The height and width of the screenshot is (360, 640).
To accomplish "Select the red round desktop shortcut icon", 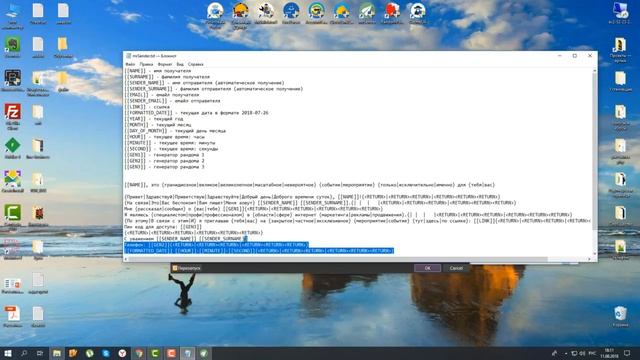I will tap(392, 13).
